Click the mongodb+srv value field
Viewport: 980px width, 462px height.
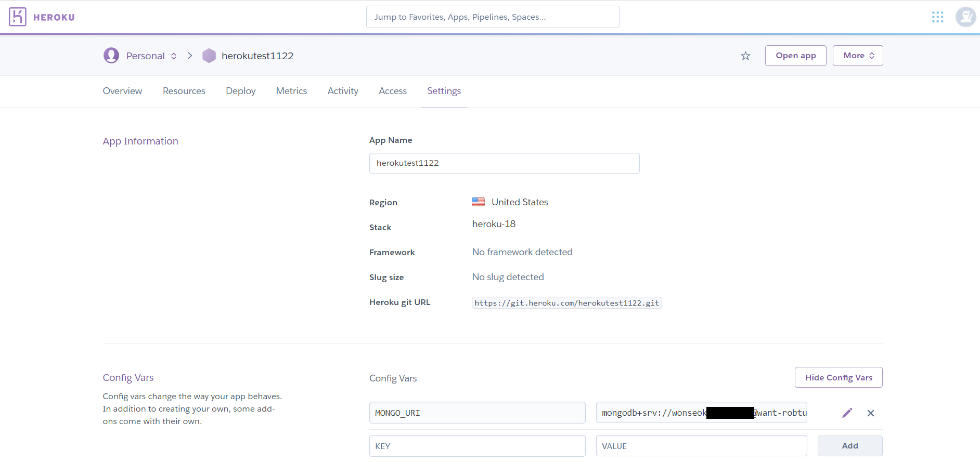click(x=702, y=413)
